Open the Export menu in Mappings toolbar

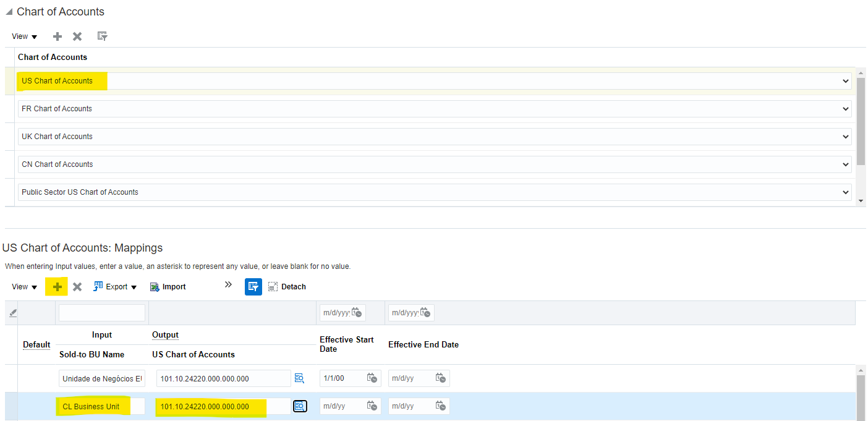pos(116,287)
